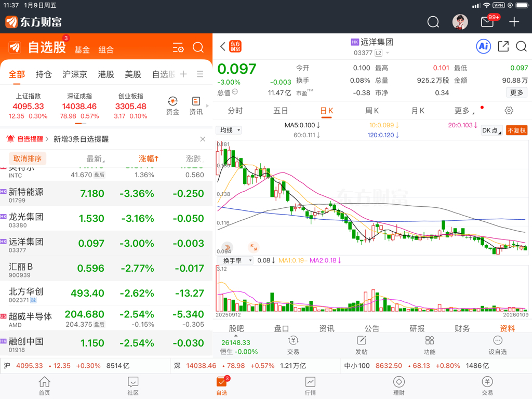Select 北方华创 stock row
Image resolution: width=532 pixels, height=399 pixels.
106,293
